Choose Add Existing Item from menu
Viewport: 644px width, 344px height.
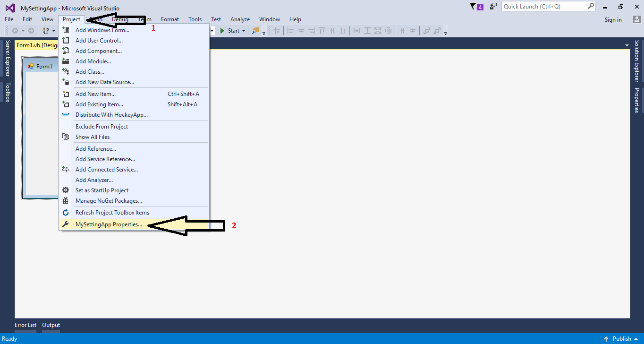[x=133, y=104]
